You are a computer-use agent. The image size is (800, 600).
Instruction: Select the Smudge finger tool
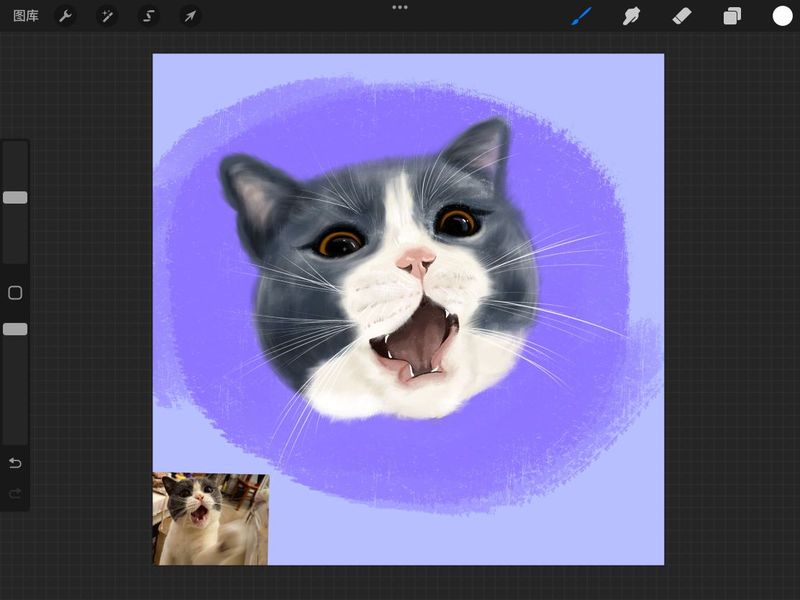pos(631,16)
